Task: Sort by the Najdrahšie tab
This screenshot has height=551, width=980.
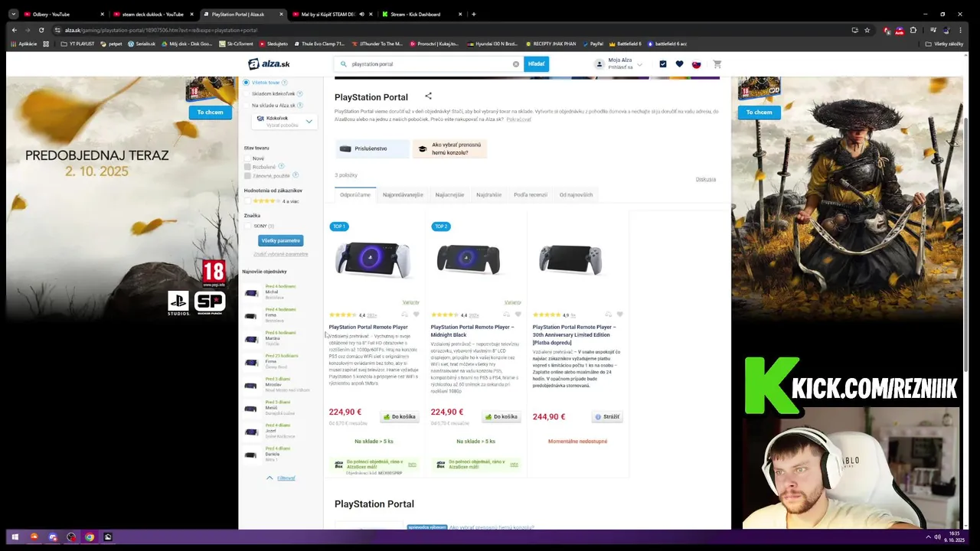Action: pos(488,194)
